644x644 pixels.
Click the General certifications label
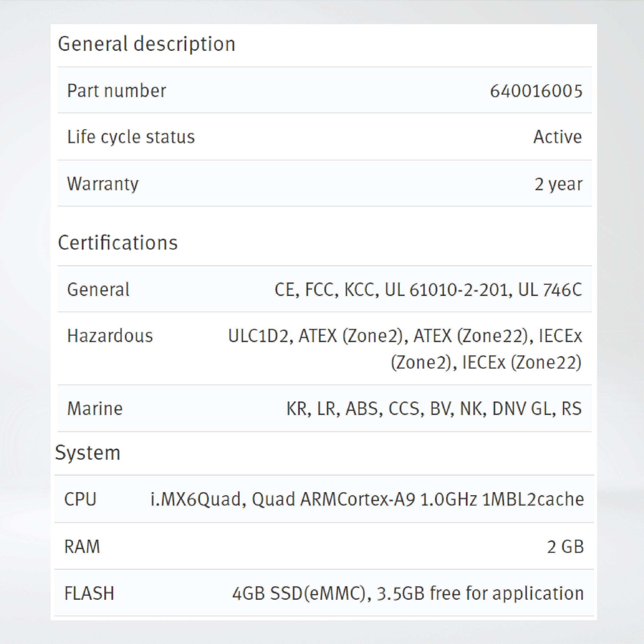pos(98,289)
